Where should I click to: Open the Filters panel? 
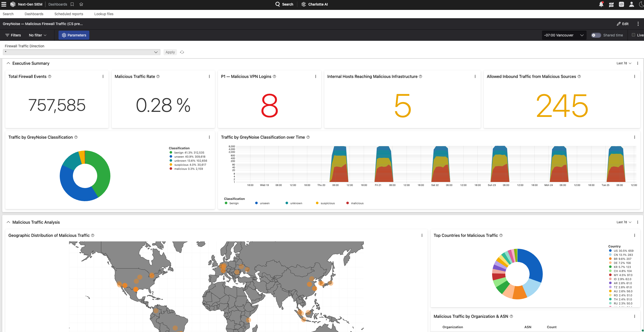pos(13,35)
